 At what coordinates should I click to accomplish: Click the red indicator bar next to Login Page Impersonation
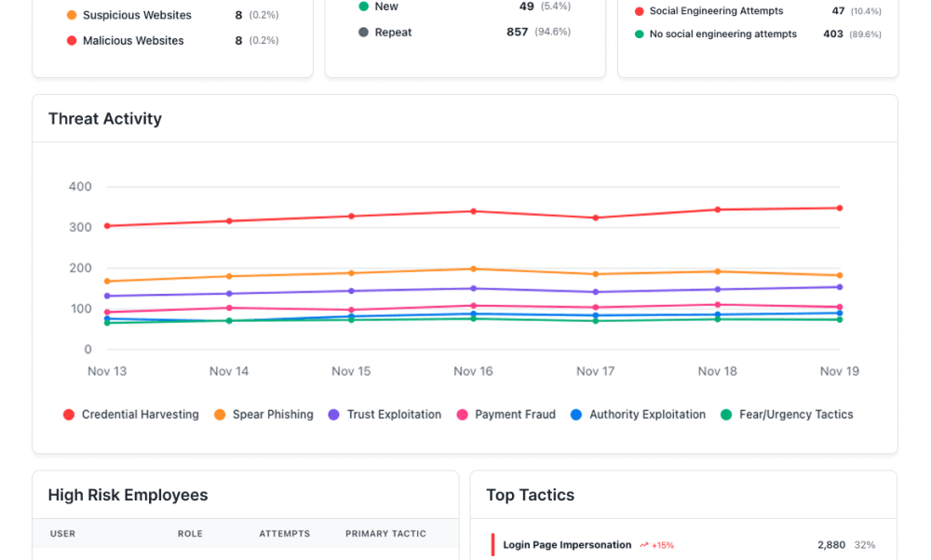(492, 544)
